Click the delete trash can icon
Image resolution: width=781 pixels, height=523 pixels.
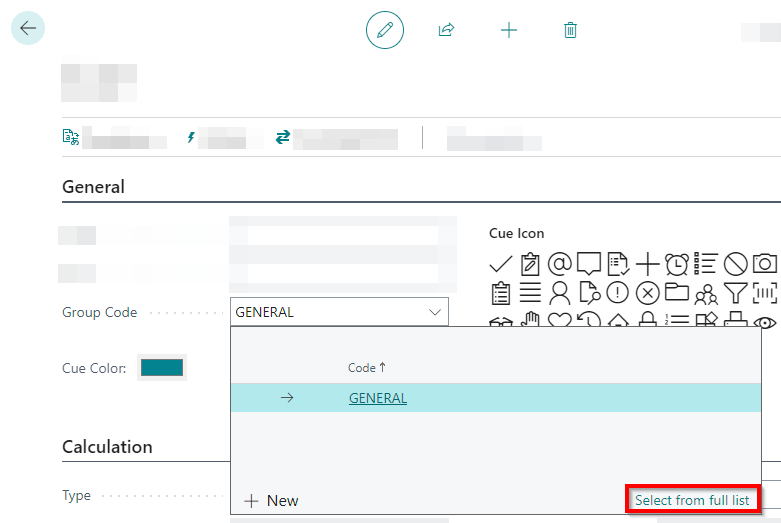click(570, 30)
